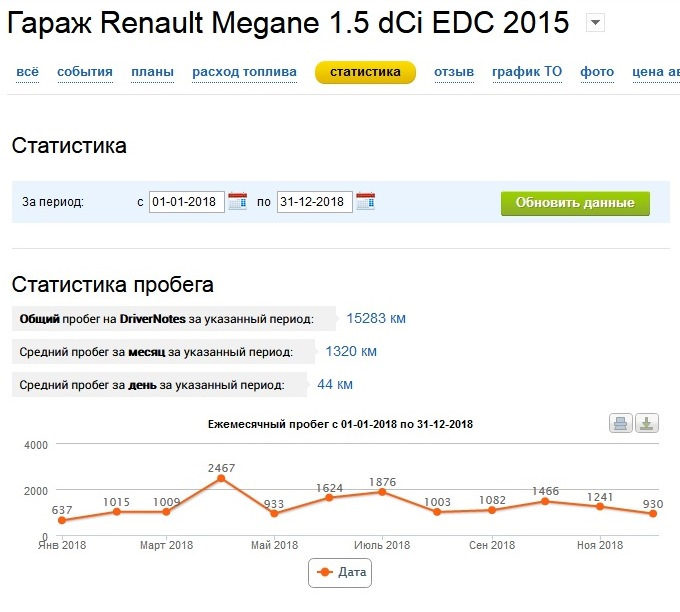Click the 930 December data point
This screenshot has height=612, width=680.
pyautogui.click(x=653, y=513)
